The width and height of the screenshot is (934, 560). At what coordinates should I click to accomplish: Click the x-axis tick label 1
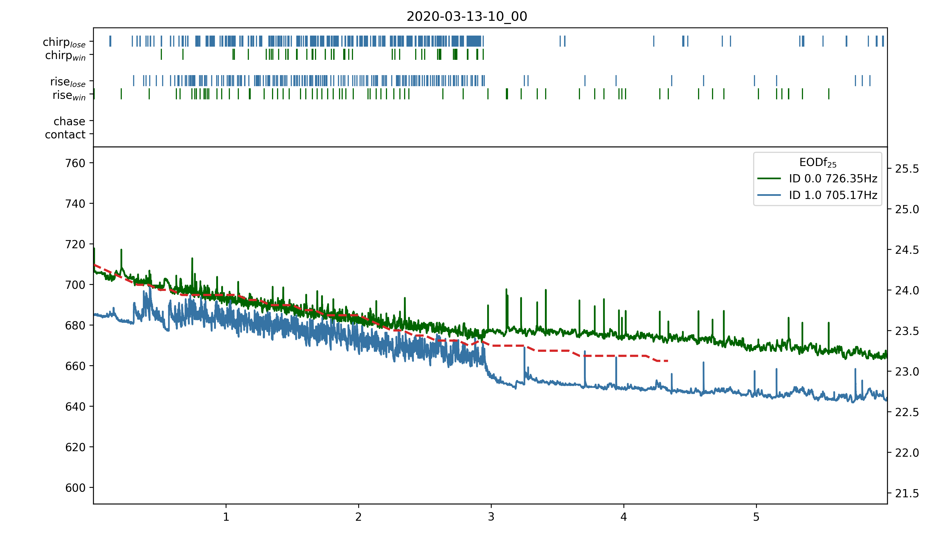click(226, 517)
